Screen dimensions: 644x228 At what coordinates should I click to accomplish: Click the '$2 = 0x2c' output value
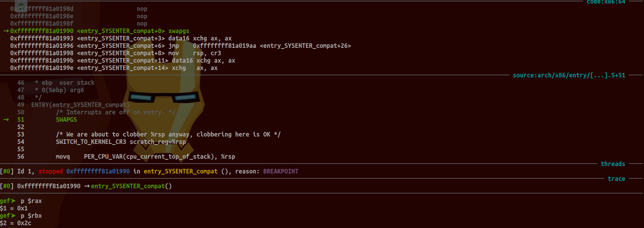point(16,223)
